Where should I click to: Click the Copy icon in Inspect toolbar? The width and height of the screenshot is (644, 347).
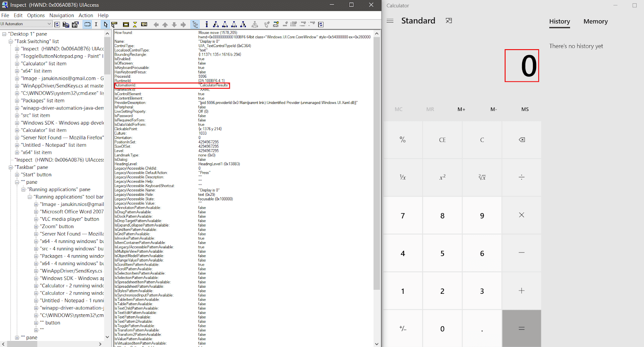66,25
